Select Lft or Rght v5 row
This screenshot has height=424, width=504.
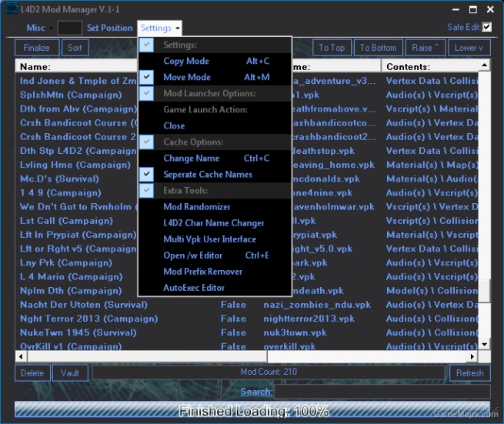pos(78,249)
